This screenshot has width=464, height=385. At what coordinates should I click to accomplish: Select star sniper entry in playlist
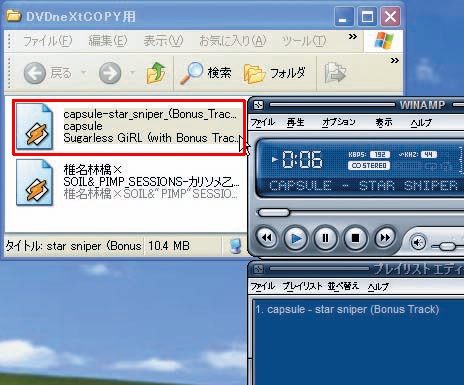pos(347,309)
